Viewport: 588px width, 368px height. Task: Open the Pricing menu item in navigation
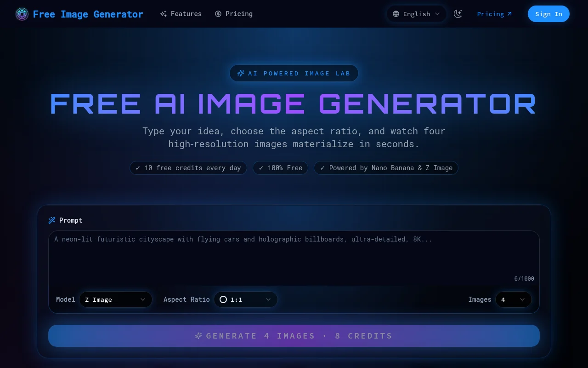click(234, 14)
